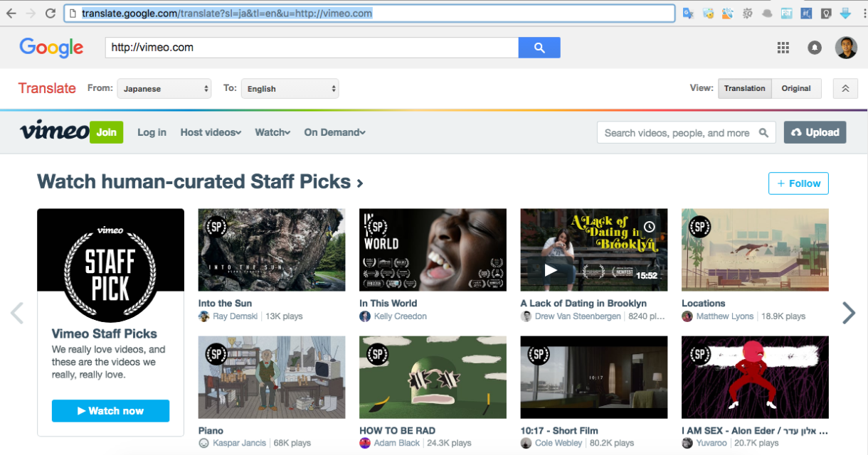Open the HOW TO BE RAD thumbnail
Image resolution: width=868 pixels, height=455 pixels.
point(433,377)
